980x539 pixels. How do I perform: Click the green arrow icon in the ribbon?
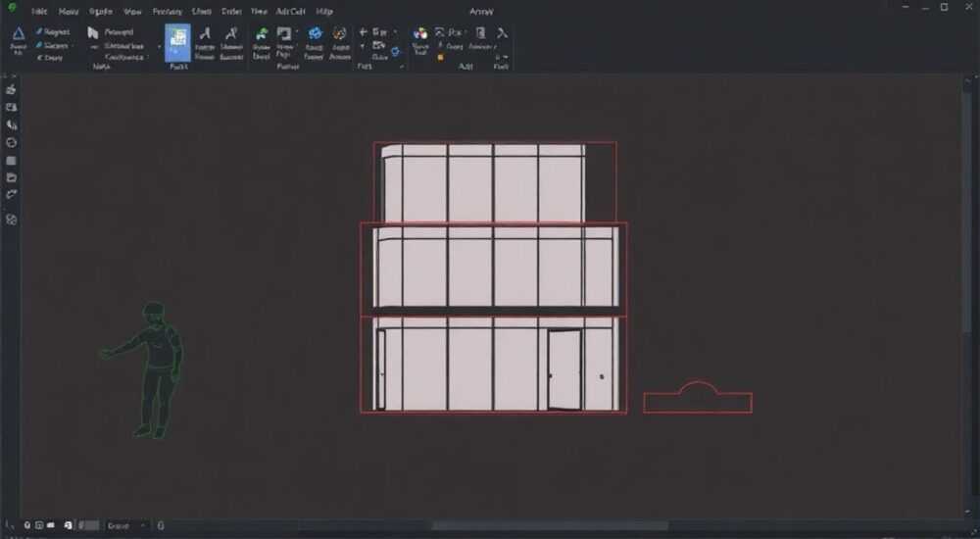click(262, 34)
